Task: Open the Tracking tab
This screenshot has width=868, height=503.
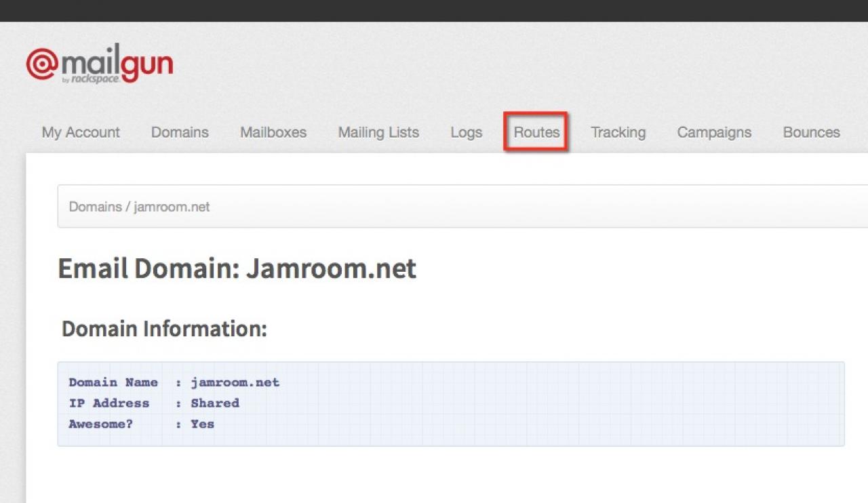Action: [x=618, y=132]
